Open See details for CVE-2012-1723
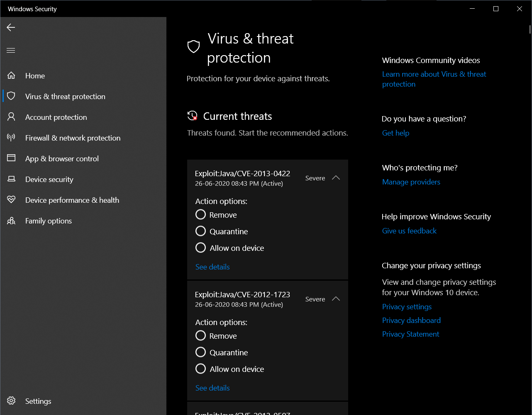The height and width of the screenshot is (415, 532). 212,388
